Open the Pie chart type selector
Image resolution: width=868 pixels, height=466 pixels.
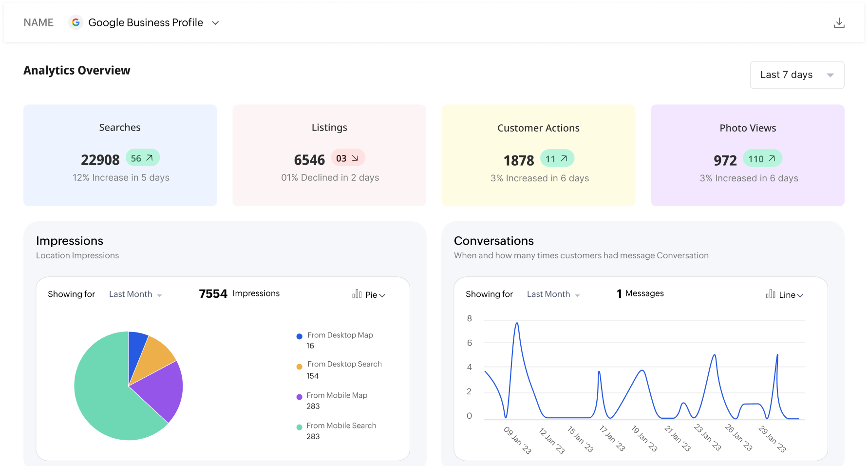click(375, 294)
